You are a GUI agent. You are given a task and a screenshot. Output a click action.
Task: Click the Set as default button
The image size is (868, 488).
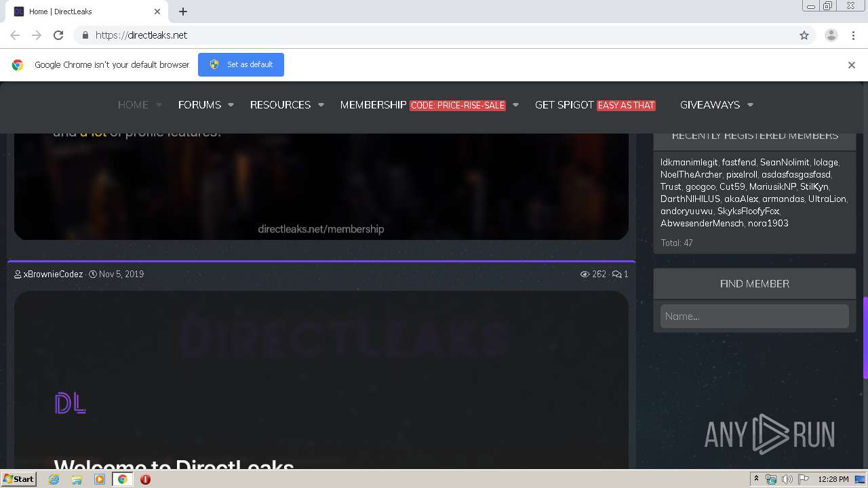pyautogui.click(x=241, y=65)
